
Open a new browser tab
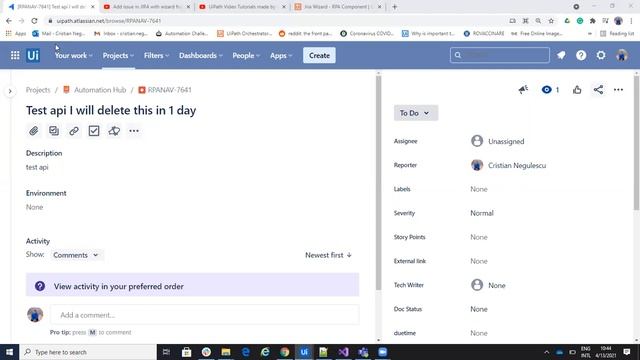pos(394,7)
